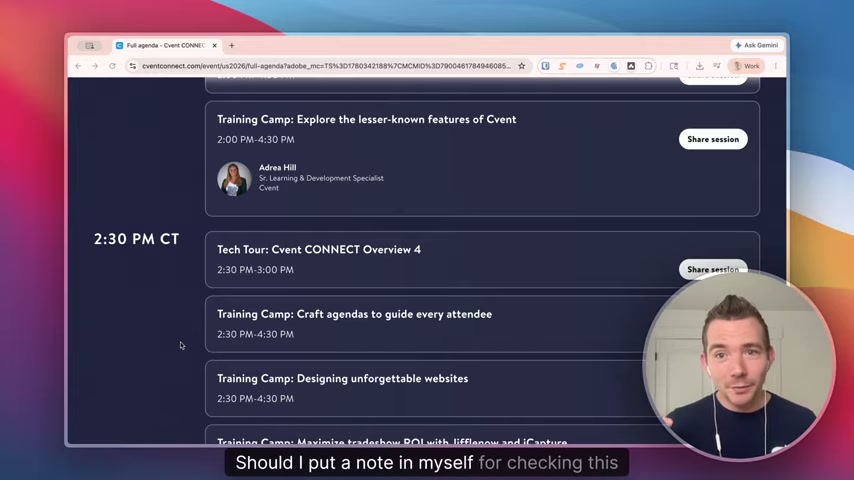Reload the Cvent agenda page
The width and height of the screenshot is (854, 480).
(x=112, y=66)
